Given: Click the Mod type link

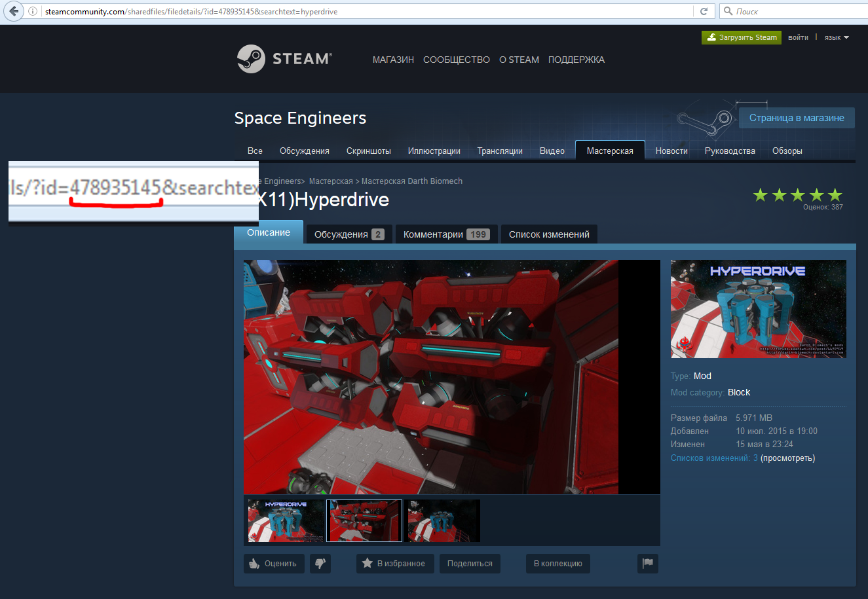Looking at the screenshot, I should (x=702, y=376).
